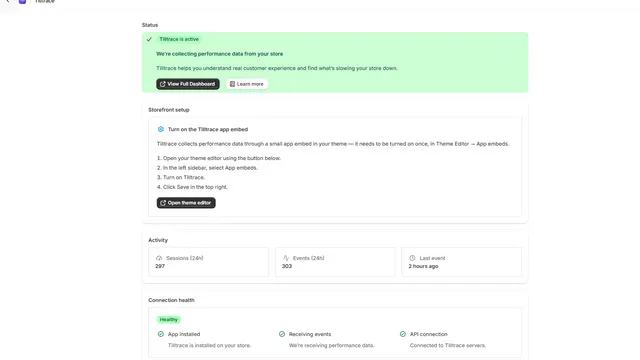This screenshot has height=360, width=640.
Task: Click 'Connected to Tilltrace servers.' text
Action: pyautogui.click(x=448, y=345)
